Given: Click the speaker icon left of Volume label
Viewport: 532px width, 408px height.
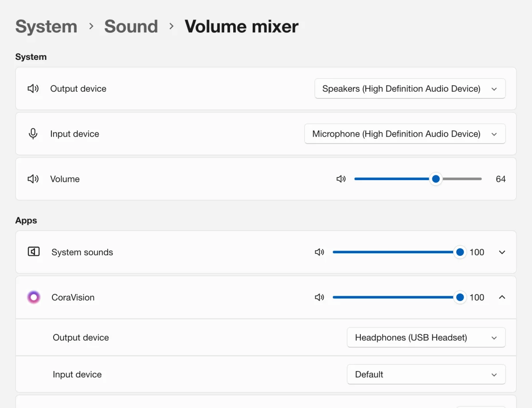Looking at the screenshot, I should (x=33, y=179).
